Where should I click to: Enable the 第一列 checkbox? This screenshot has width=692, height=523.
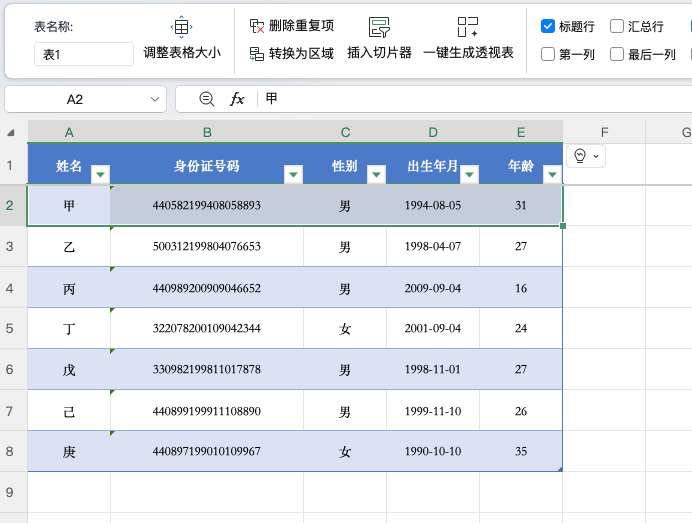tap(548, 54)
